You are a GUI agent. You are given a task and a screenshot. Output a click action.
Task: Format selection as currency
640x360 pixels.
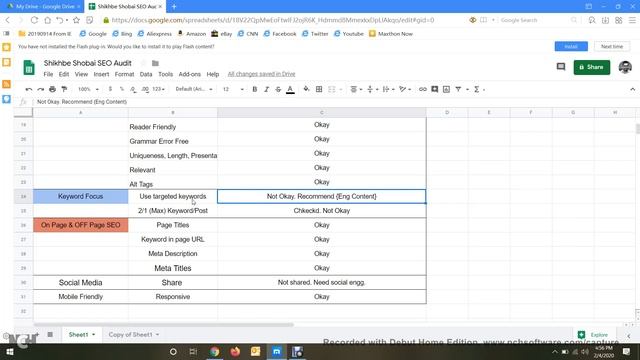(110, 89)
